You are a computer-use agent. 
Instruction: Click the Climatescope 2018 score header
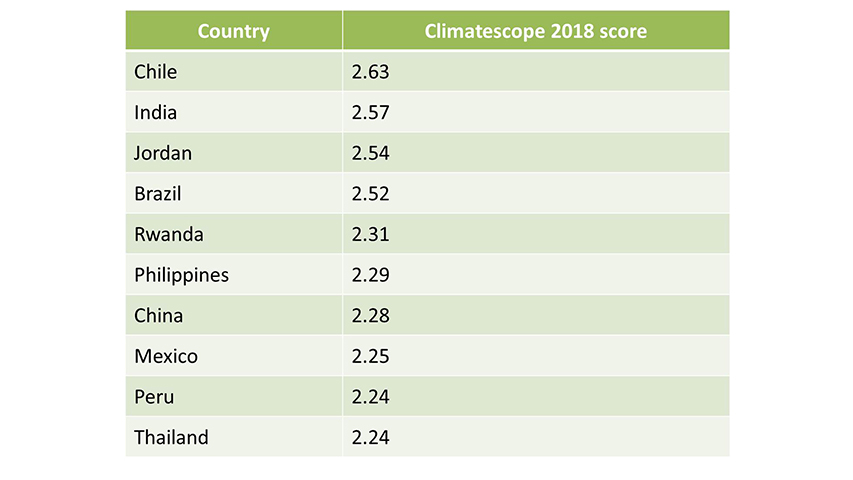click(535, 31)
